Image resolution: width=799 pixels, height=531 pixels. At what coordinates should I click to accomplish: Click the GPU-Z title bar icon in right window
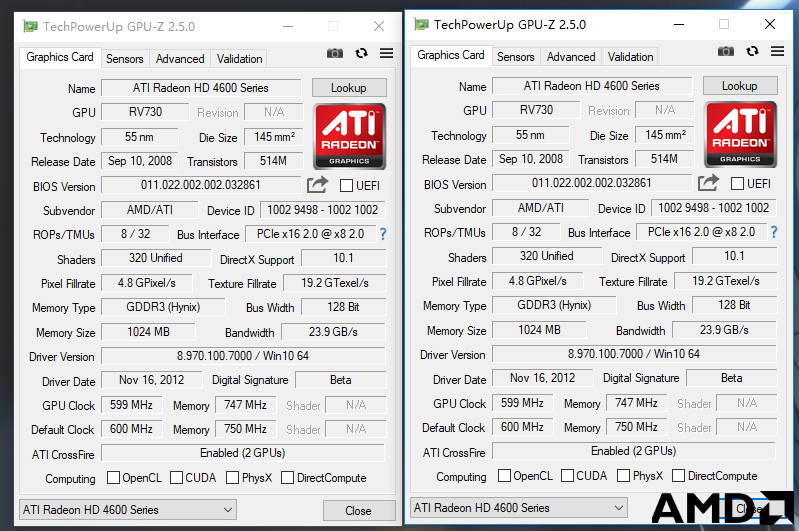pos(421,24)
